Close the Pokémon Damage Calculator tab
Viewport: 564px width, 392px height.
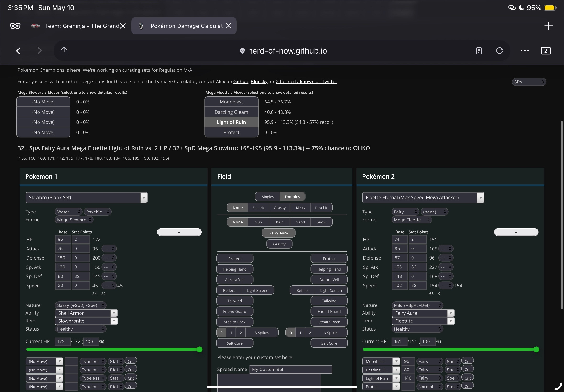point(228,26)
